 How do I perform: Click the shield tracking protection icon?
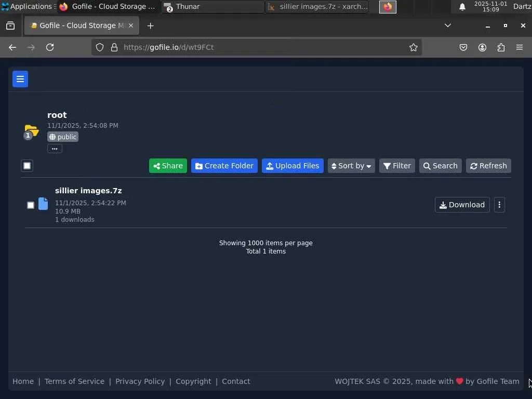(x=99, y=47)
